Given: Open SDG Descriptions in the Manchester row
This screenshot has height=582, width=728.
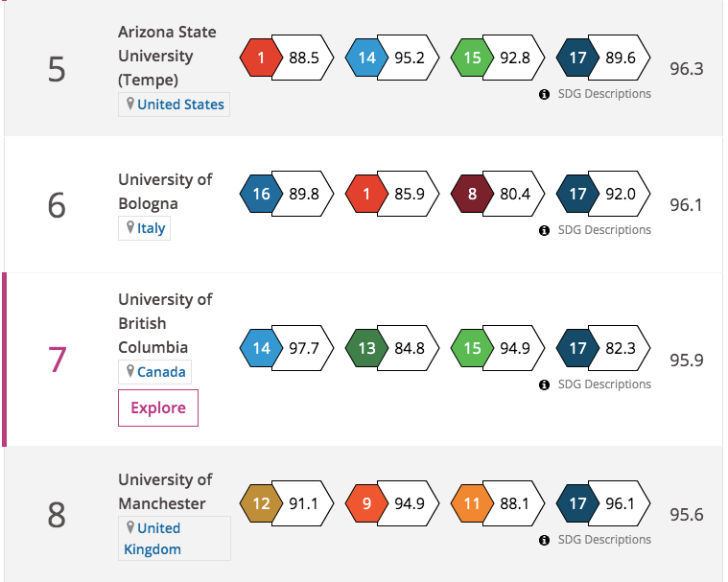Looking at the screenshot, I should tap(596, 540).
